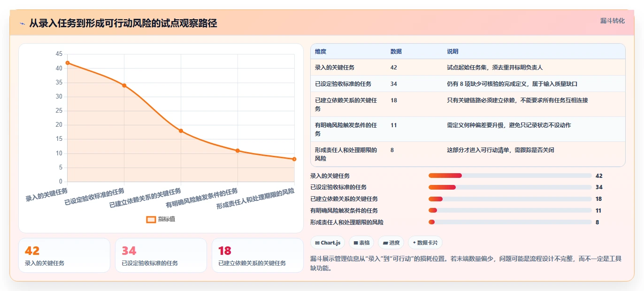Select the chart point at value 34

coord(124,85)
